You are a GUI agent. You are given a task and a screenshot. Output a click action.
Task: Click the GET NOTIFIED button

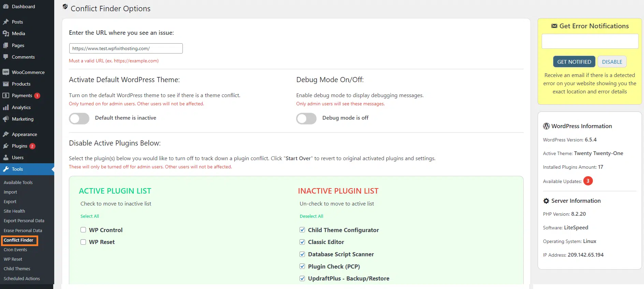pyautogui.click(x=574, y=62)
